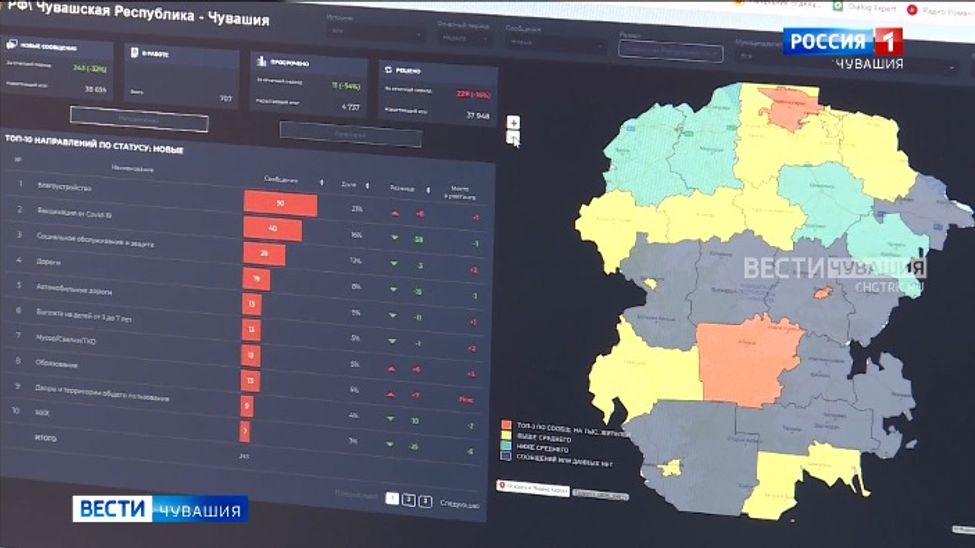Click the refresh icon on resolved card
Viewport: 975px width, 548px height.
pyautogui.click(x=389, y=71)
